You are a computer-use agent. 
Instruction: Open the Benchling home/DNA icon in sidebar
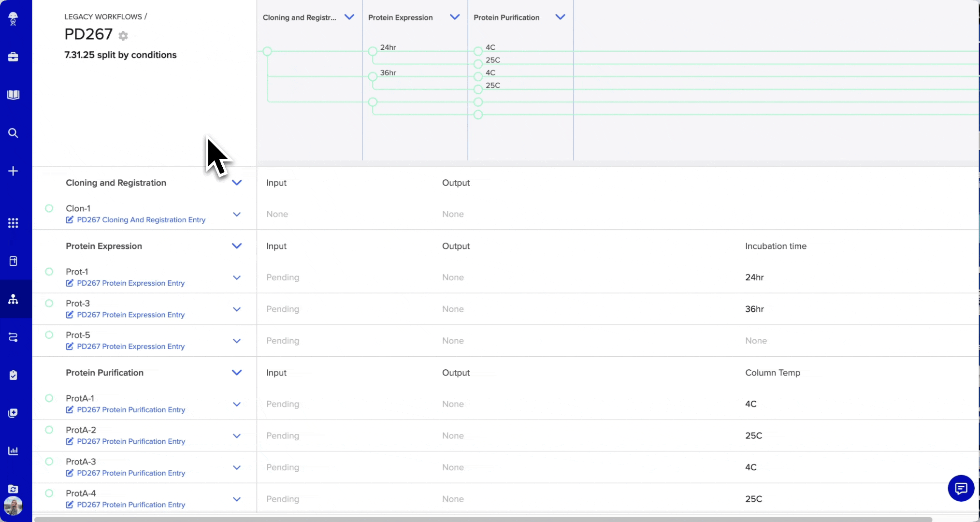13,19
